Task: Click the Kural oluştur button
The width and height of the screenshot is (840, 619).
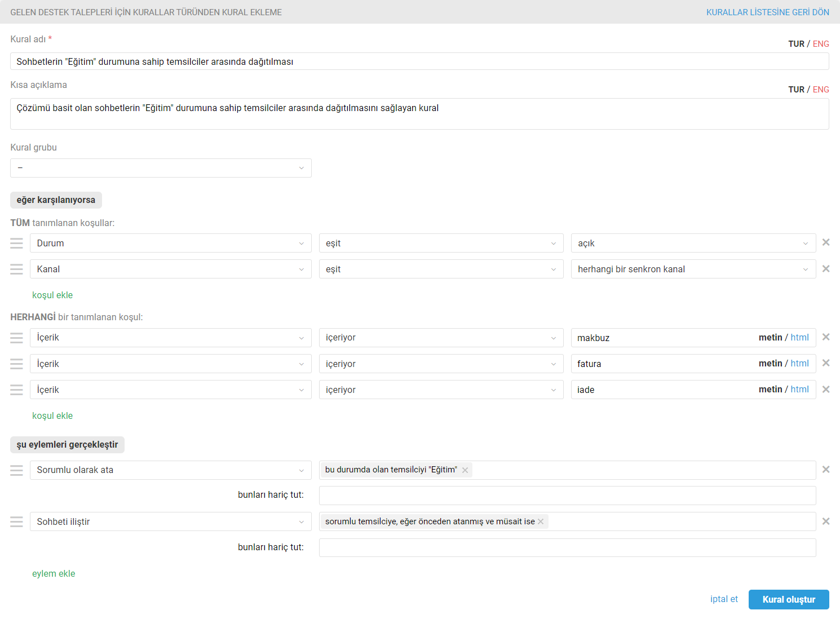Action: pyautogui.click(x=788, y=600)
